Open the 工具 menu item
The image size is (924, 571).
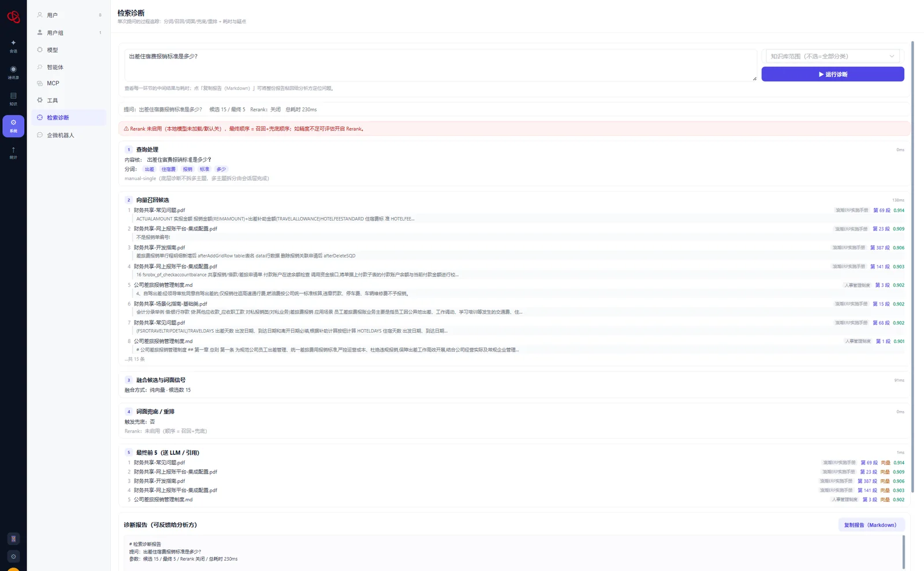click(69, 100)
